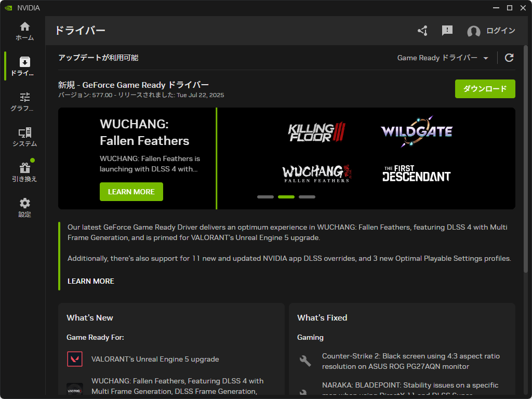Click LEARN MORE for WUCHANG: Fallen Feathers
Viewport: 532px width, 399px height.
pos(131,192)
